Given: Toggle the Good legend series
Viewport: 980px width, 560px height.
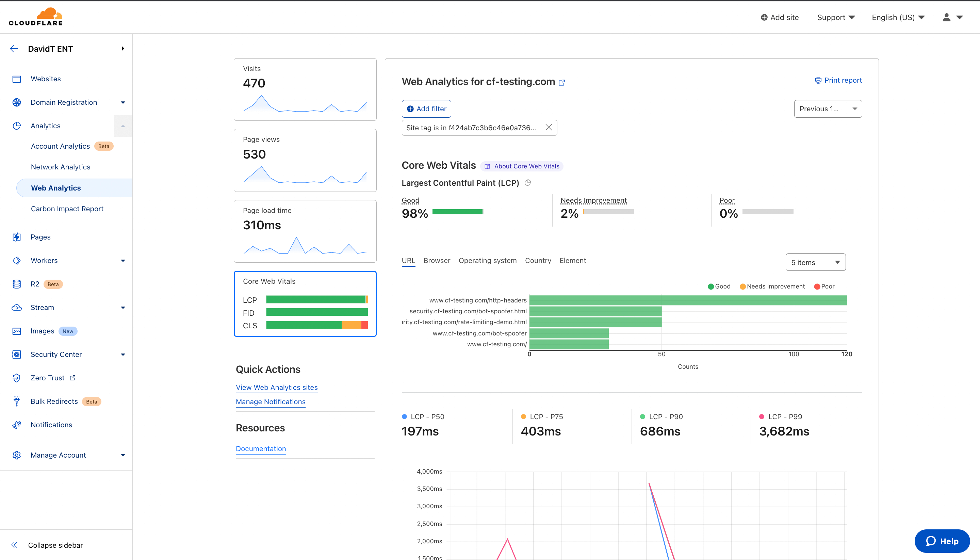Looking at the screenshot, I should (719, 286).
